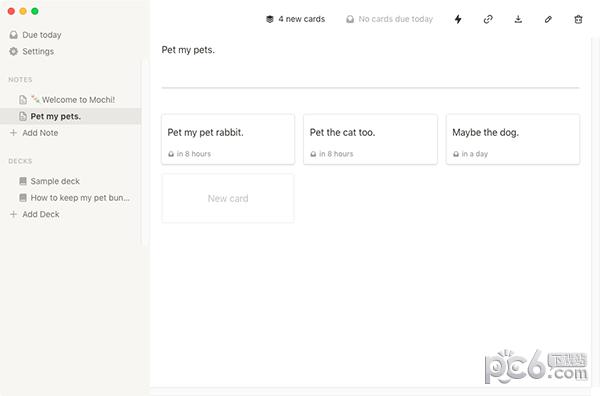Screen dimensions: 600x396
Task: Select the Pet my pets. note in sidebar
Action: pos(70,116)
